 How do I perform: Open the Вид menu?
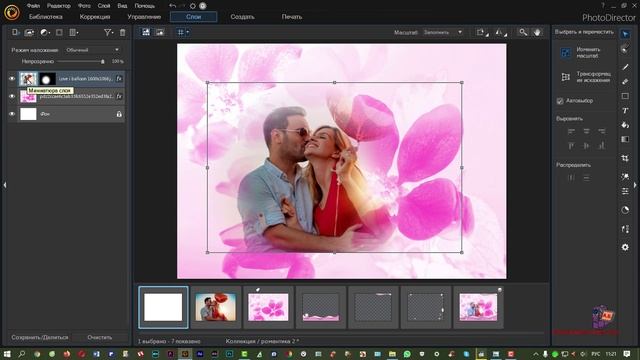pyautogui.click(x=122, y=6)
